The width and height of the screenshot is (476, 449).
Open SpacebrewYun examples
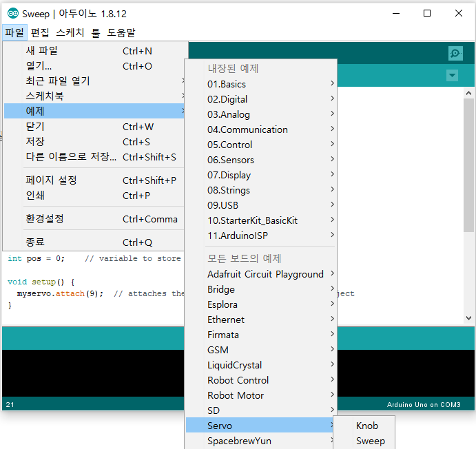tap(261, 441)
